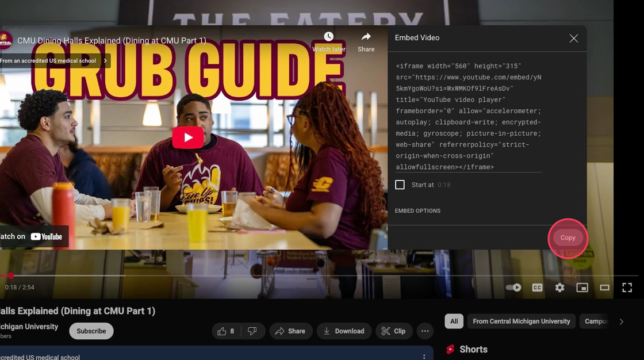Seek on the video progress bar
This screenshot has height=360, width=644.
(x=319, y=275)
